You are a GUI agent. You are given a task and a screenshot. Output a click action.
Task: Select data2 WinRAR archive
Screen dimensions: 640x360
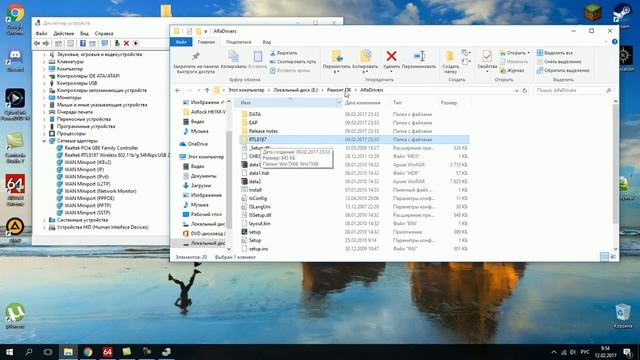[255, 182]
